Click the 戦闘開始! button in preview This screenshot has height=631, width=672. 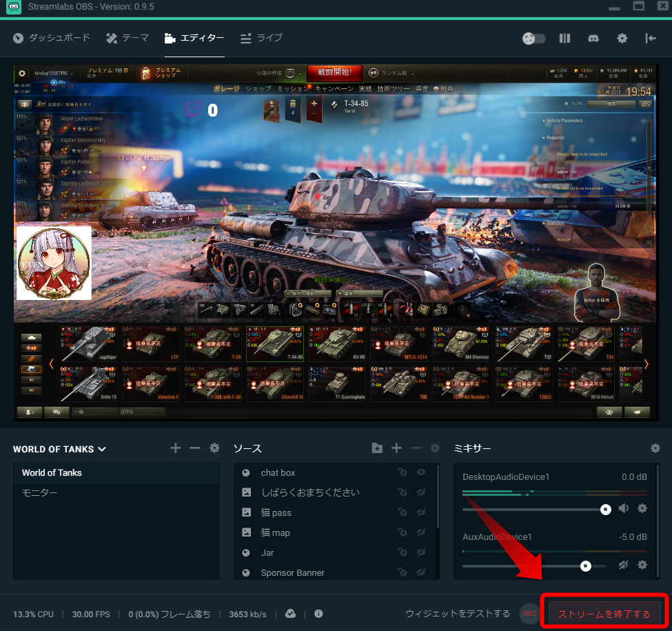(335, 72)
